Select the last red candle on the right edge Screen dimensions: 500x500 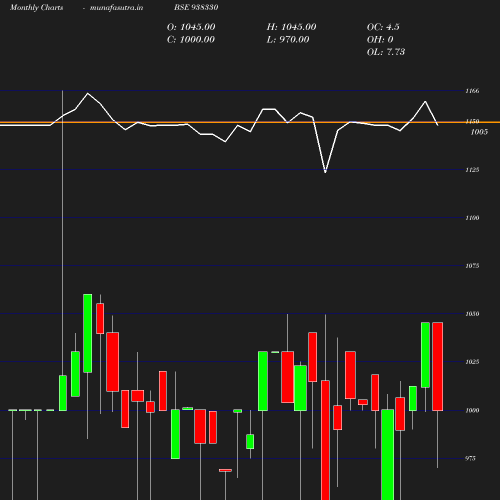(438, 366)
